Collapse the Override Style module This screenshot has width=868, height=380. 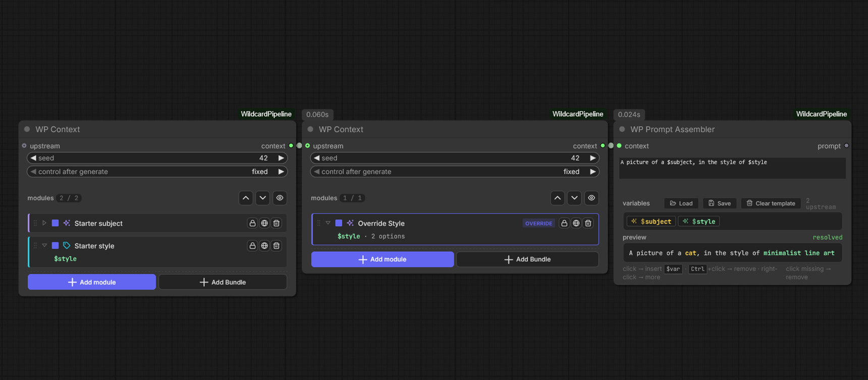(328, 223)
